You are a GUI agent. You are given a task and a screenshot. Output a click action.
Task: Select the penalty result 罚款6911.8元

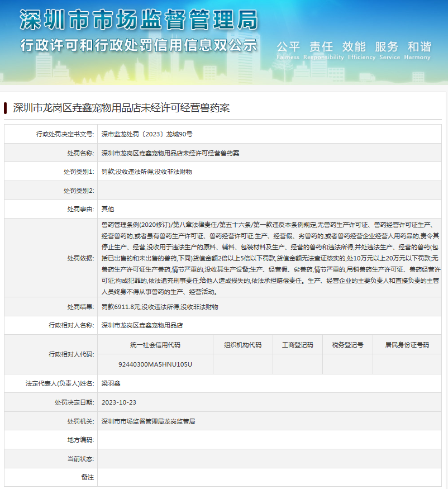tap(121, 307)
